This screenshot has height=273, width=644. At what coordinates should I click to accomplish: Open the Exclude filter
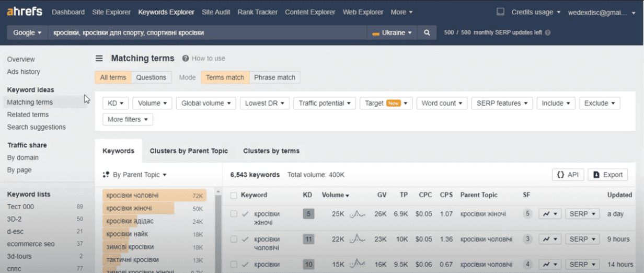(600, 103)
